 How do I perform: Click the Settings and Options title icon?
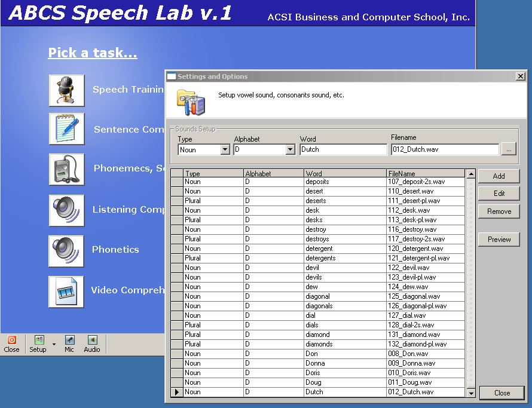point(172,76)
